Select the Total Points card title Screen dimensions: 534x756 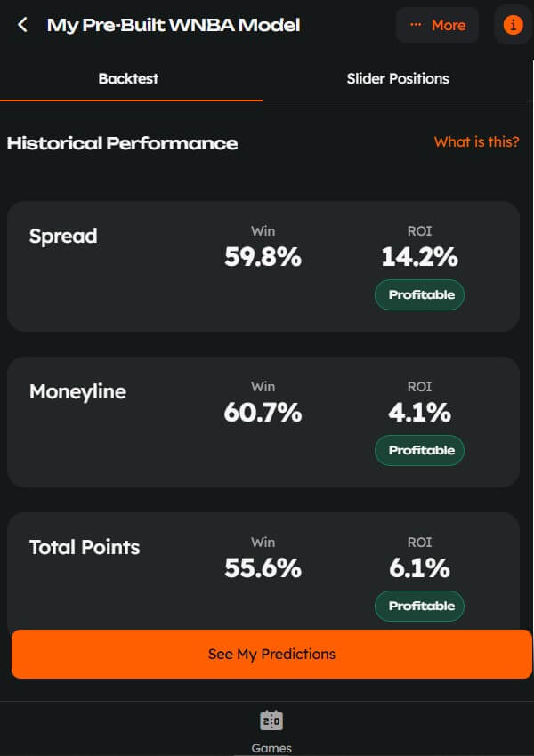85,547
